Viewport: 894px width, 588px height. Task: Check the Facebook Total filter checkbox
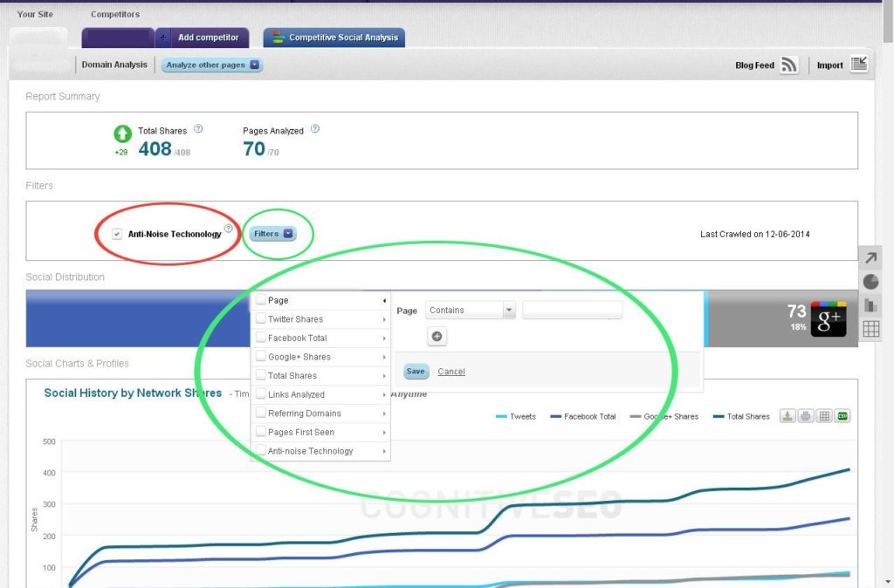261,338
